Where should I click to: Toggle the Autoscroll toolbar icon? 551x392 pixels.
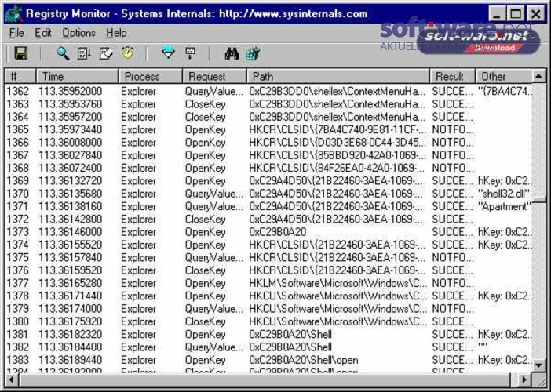point(84,53)
